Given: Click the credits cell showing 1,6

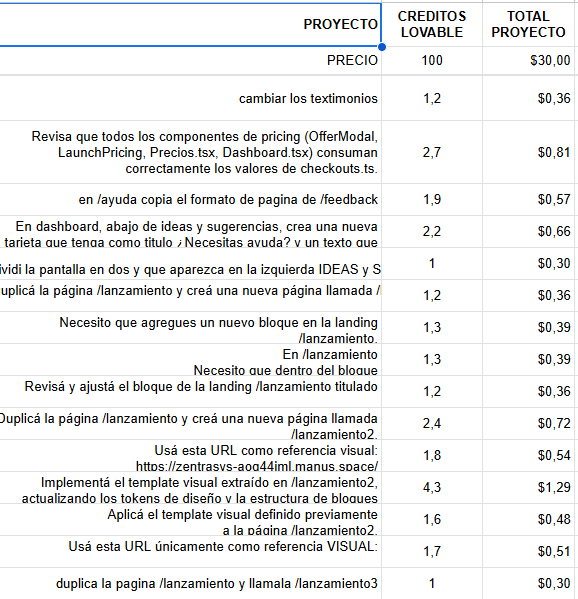Looking at the screenshot, I should point(432,520).
